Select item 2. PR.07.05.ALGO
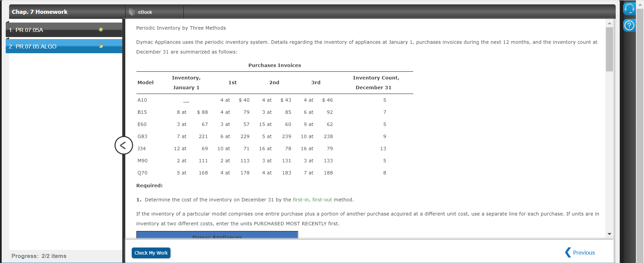644x263 pixels. point(64,46)
